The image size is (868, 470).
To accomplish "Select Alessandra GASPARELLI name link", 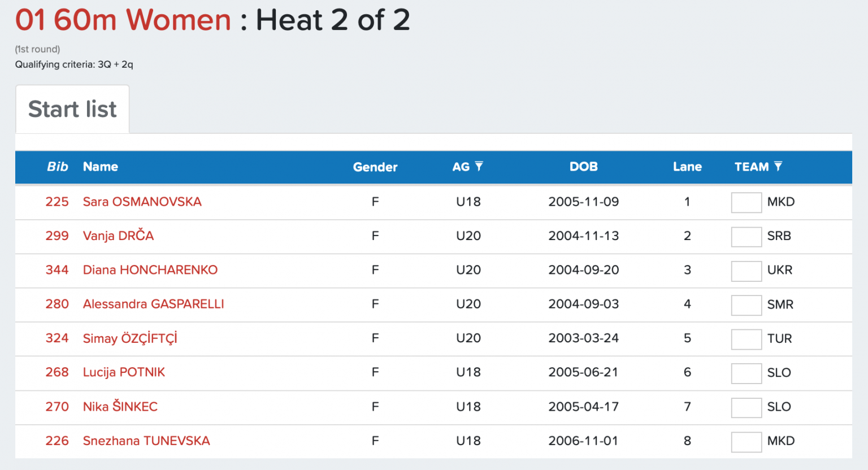I will click(x=153, y=304).
